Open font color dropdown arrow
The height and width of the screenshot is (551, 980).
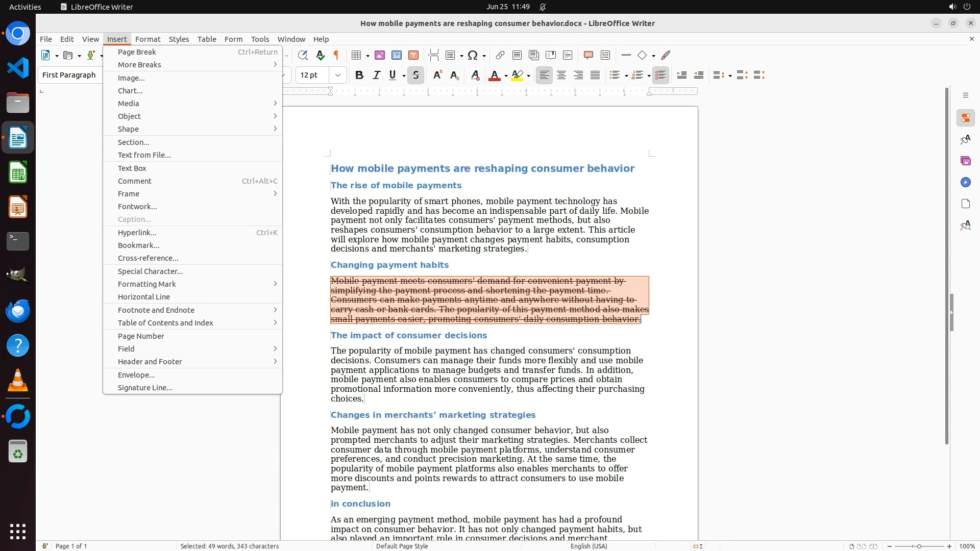click(x=506, y=76)
